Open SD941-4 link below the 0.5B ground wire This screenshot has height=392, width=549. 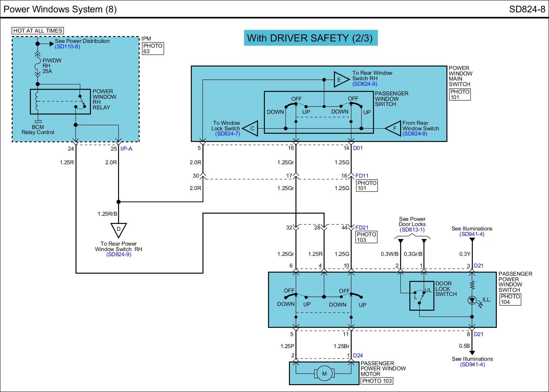[472, 365]
